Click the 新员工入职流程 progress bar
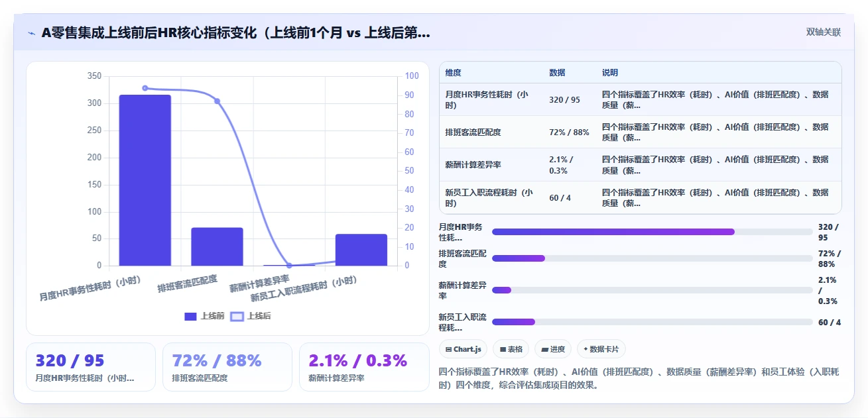868x418 pixels. (x=652, y=322)
